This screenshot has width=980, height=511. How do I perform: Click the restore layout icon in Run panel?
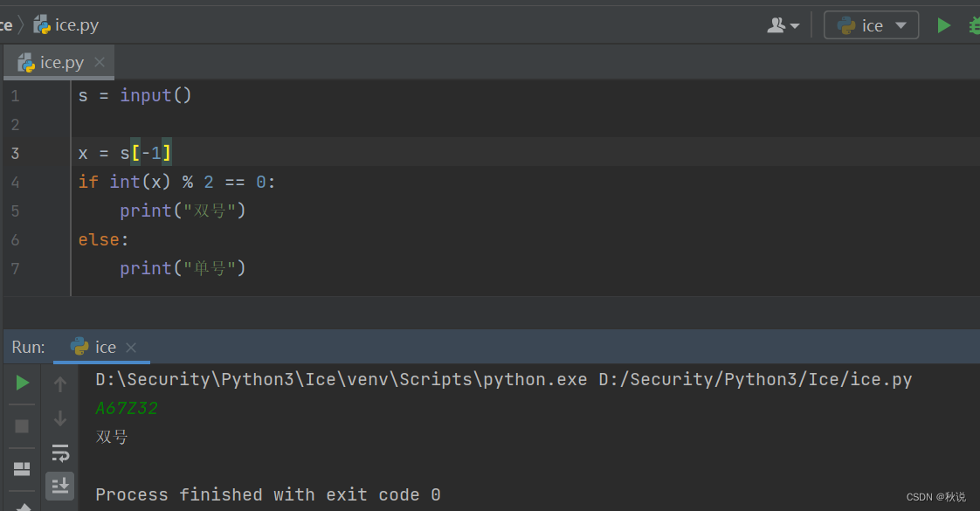tap(22, 469)
